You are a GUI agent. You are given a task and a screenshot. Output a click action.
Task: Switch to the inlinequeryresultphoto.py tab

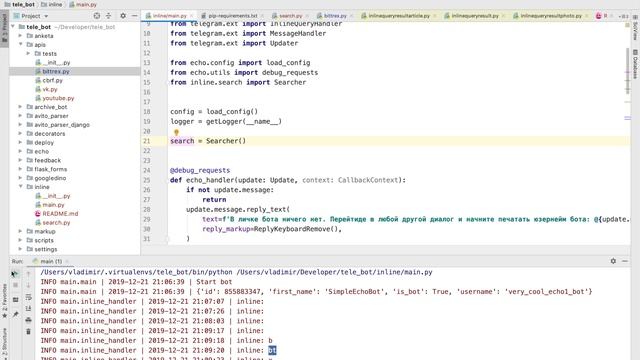pyautogui.click(x=551, y=16)
